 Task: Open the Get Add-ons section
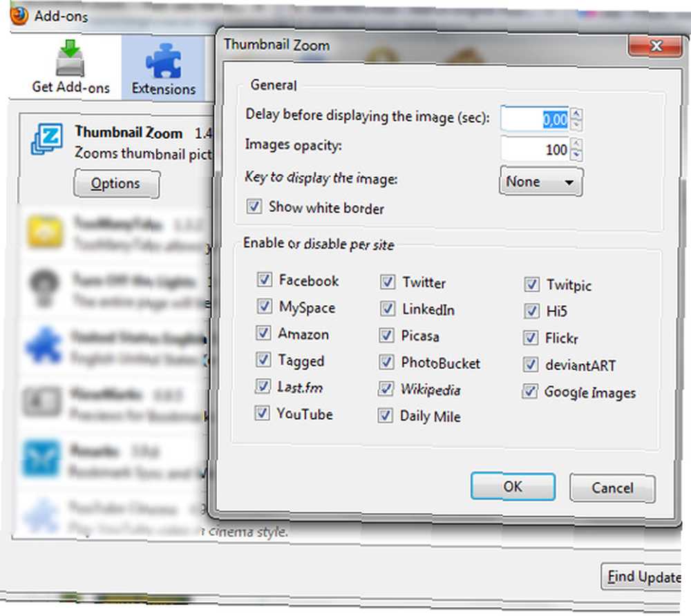[x=70, y=67]
